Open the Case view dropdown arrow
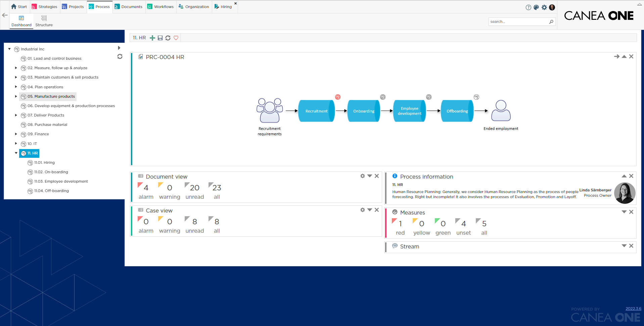 (x=369, y=210)
